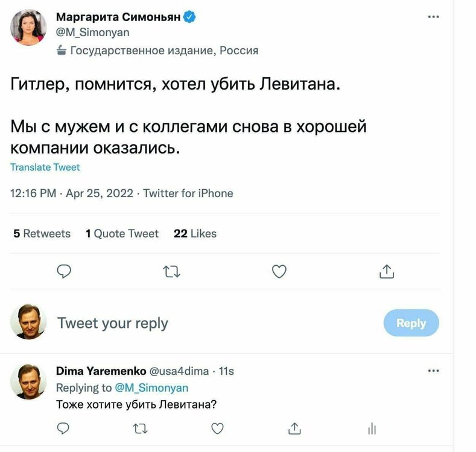Like Dima Yaremenko's reply

coord(217,428)
